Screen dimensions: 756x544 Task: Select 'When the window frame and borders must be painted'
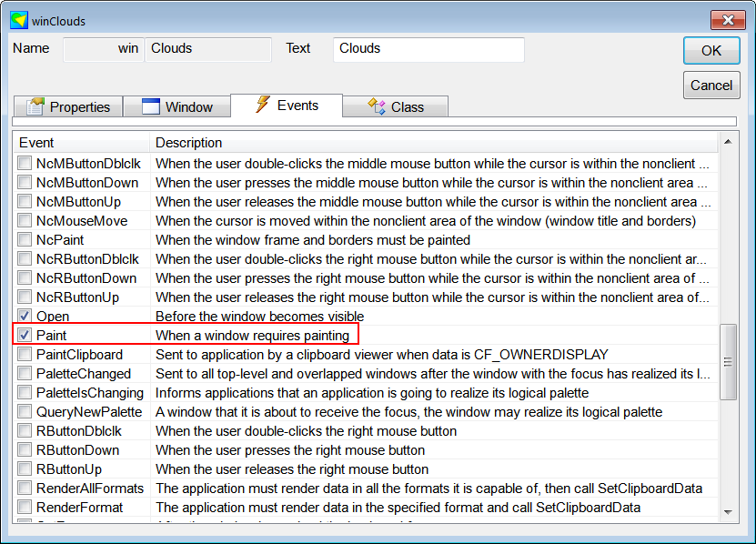[x=312, y=239]
